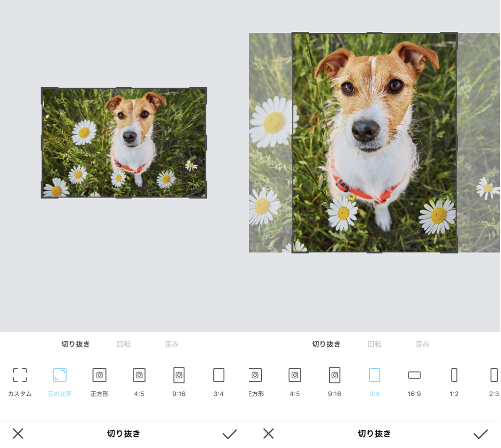Pick the 16:9 aspect ratio icon

tap(414, 375)
